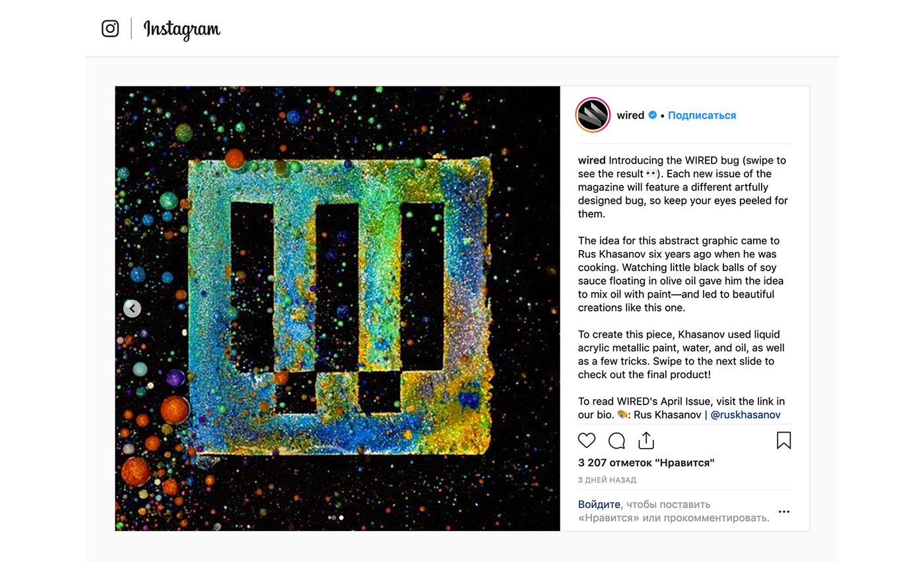Like the post with the heart icon
The image size is (924, 562).
587,441
